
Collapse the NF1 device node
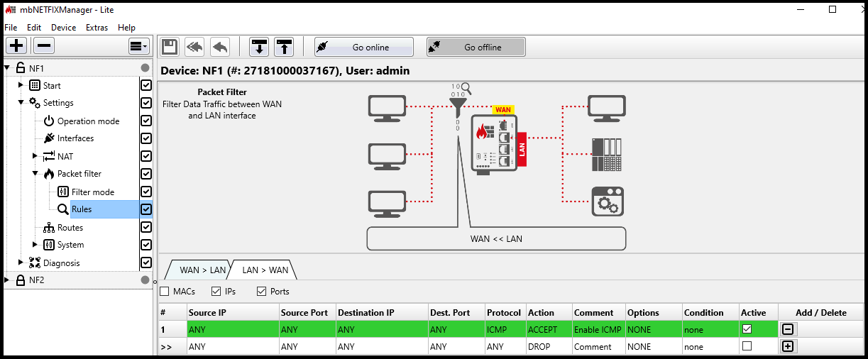pyautogui.click(x=7, y=68)
